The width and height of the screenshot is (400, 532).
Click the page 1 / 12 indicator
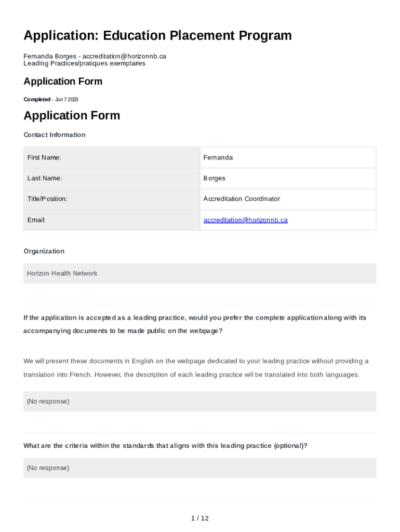[199, 518]
